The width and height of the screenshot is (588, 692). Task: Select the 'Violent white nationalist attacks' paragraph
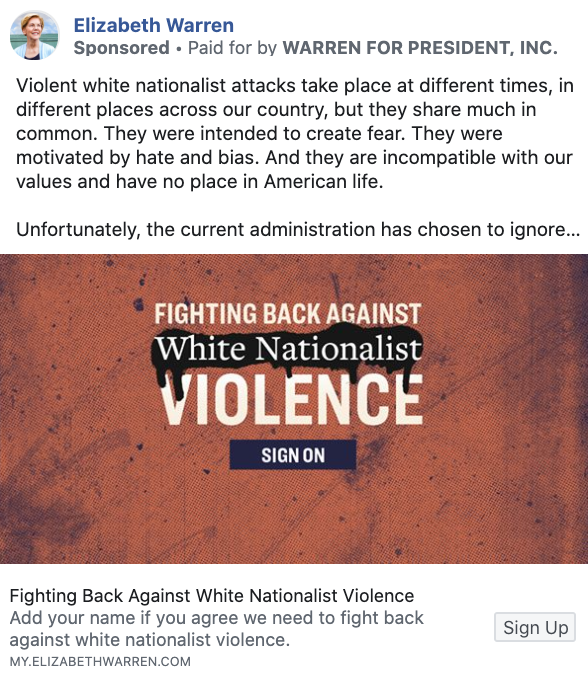point(294,133)
